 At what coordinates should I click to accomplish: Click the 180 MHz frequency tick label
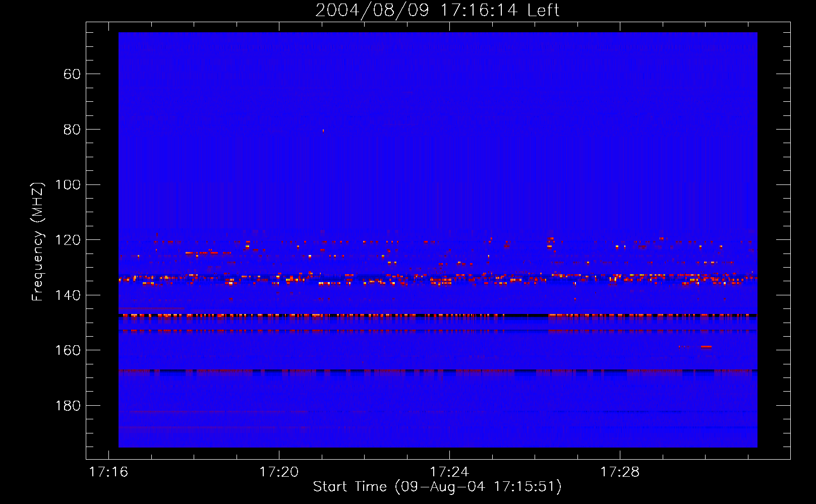click(x=68, y=406)
